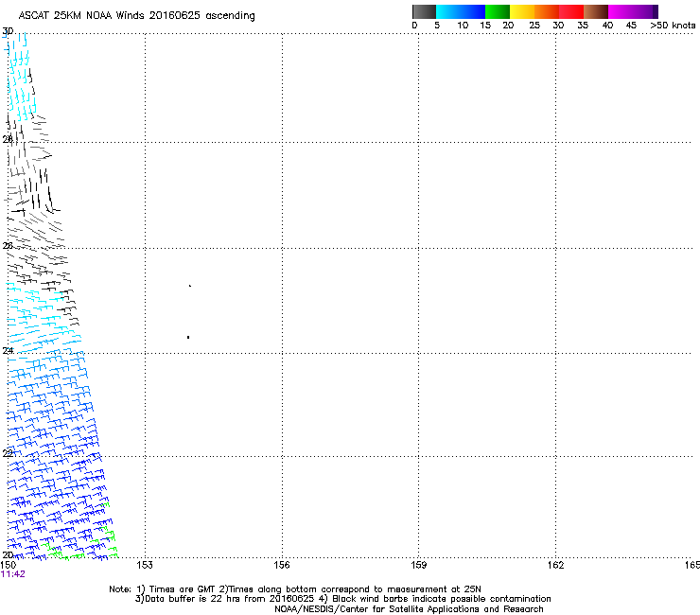
Task: Click the latitude label '30'
Action: point(8,31)
